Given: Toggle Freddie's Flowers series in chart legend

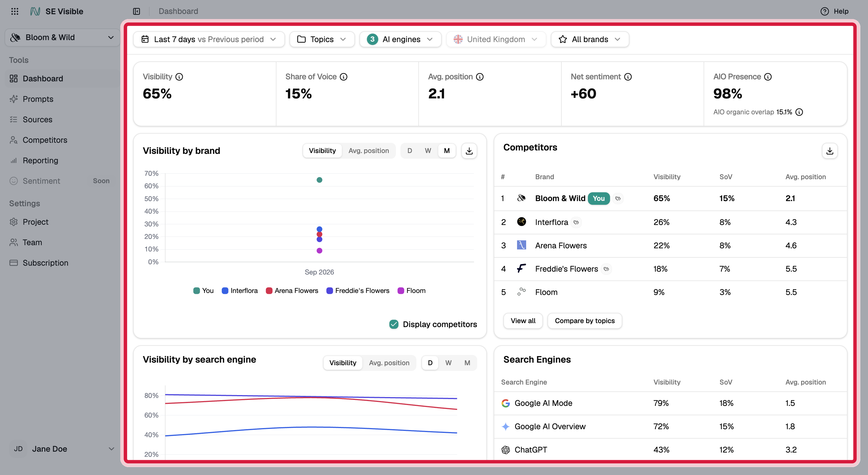Looking at the screenshot, I should tap(358, 291).
